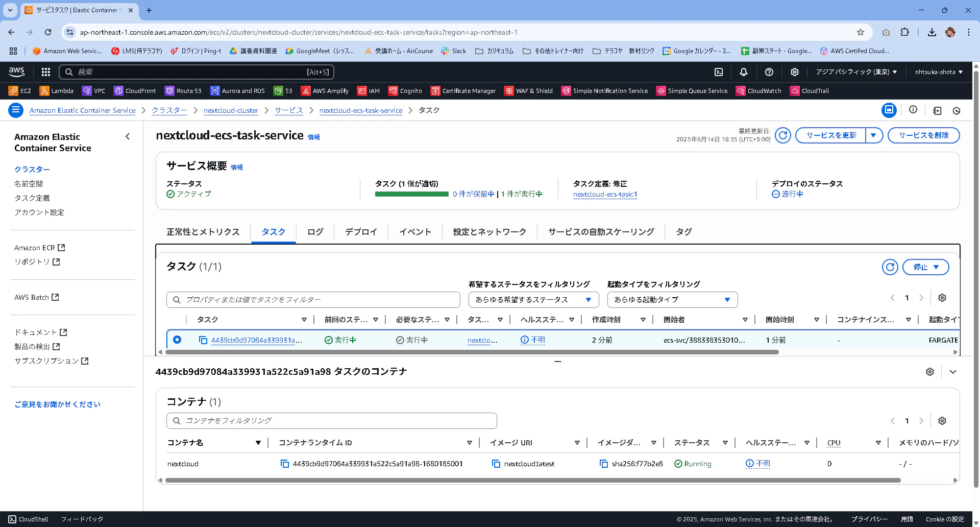Open the region selector アジアパシフィック (東京)
The height and width of the screenshot is (527, 980).
pyautogui.click(x=856, y=72)
